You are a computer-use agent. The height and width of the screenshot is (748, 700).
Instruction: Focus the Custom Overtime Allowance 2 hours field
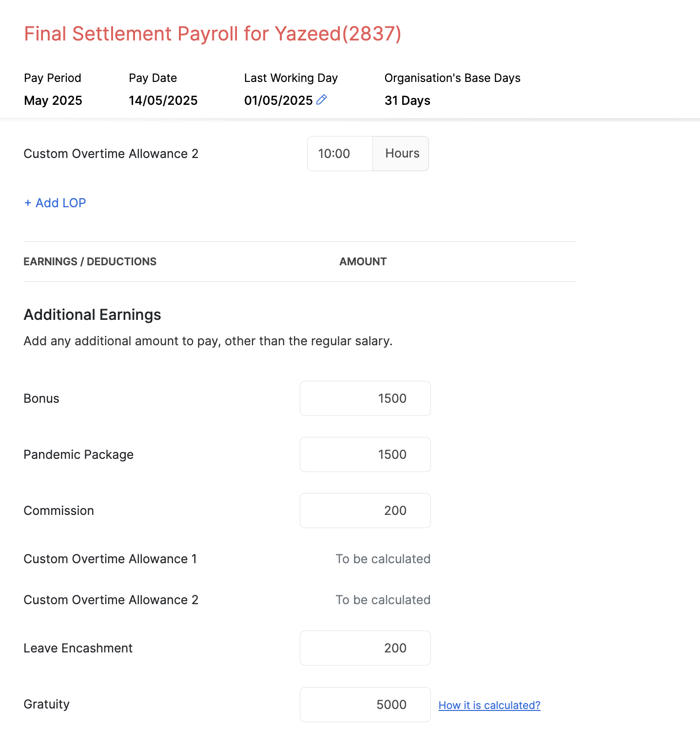tap(340, 154)
